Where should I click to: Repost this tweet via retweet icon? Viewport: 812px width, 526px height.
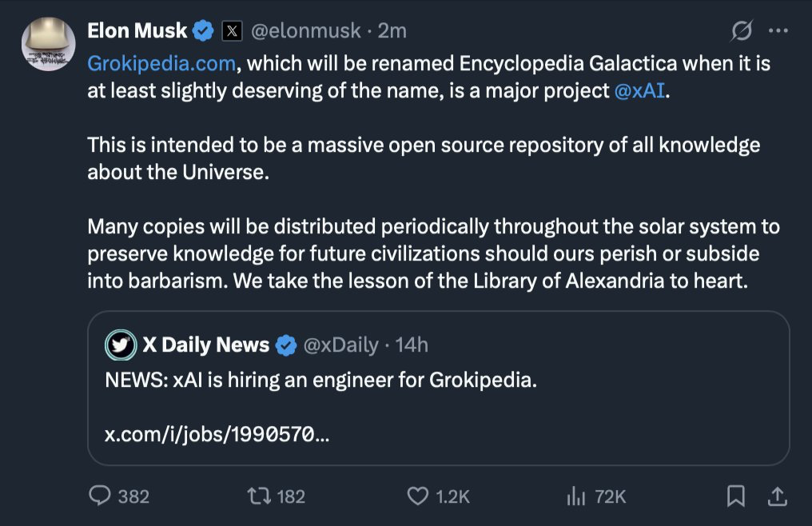tap(258, 496)
